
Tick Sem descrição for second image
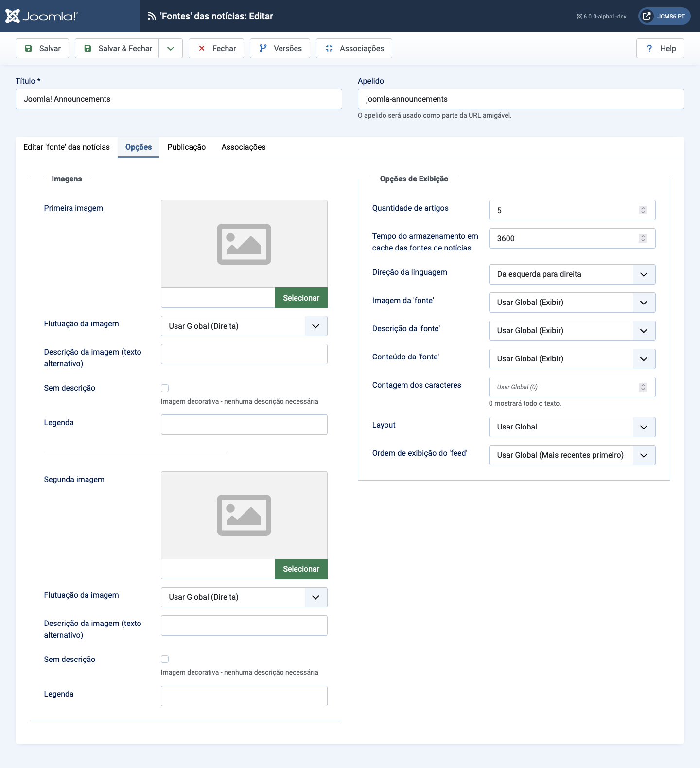[x=165, y=659]
